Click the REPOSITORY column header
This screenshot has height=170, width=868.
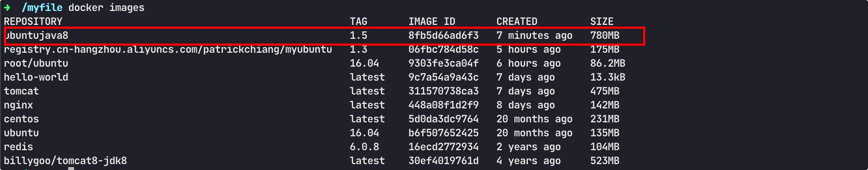pos(33,22)
